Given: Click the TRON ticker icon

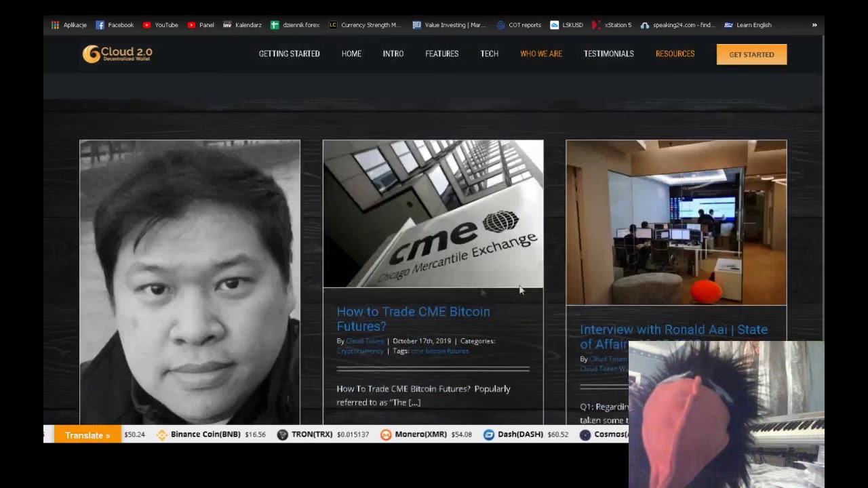Looking at the screenshot, I should click(282, 435).
